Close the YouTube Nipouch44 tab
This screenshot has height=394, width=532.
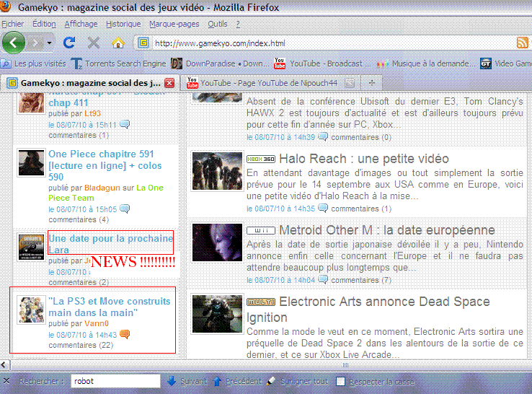pyautogui.click(x=350, y=83)
